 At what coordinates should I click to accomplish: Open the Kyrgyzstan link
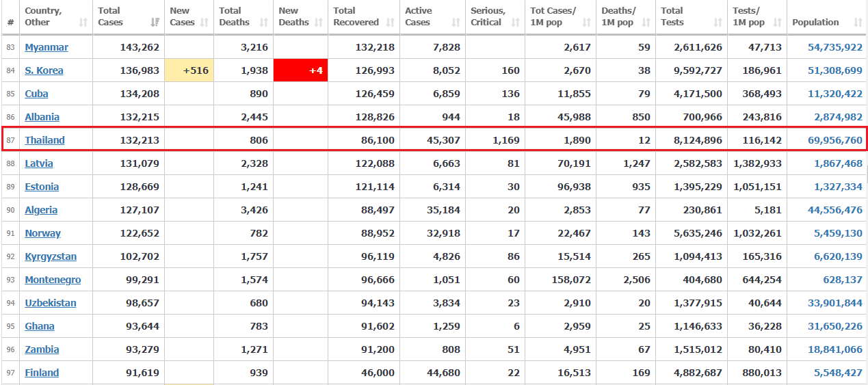point(51,256)
